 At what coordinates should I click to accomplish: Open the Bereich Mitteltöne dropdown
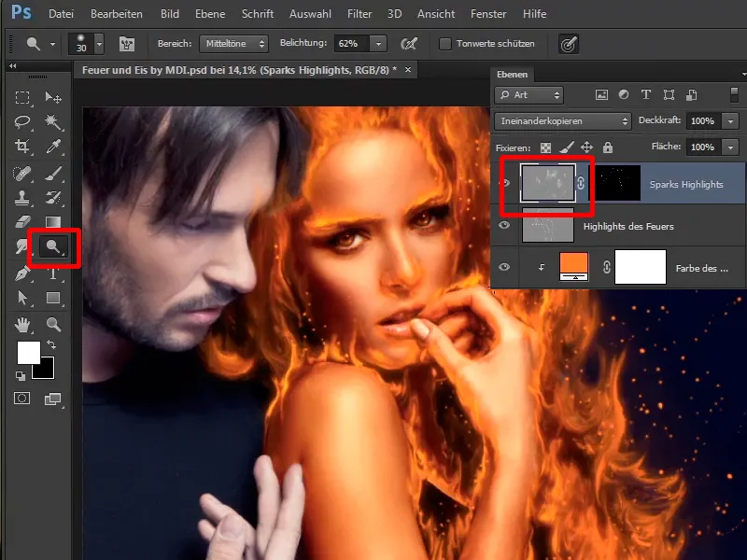coord(234,44)
